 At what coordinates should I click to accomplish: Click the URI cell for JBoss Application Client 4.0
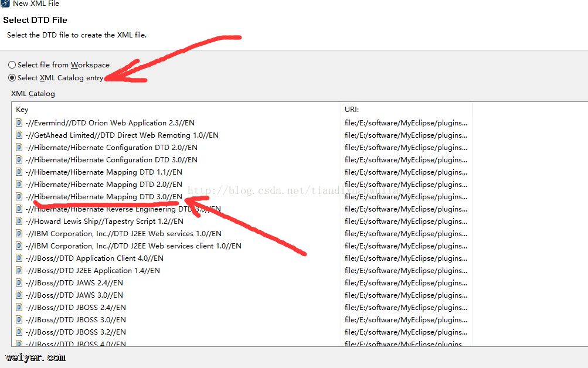(x=406, y=258)
